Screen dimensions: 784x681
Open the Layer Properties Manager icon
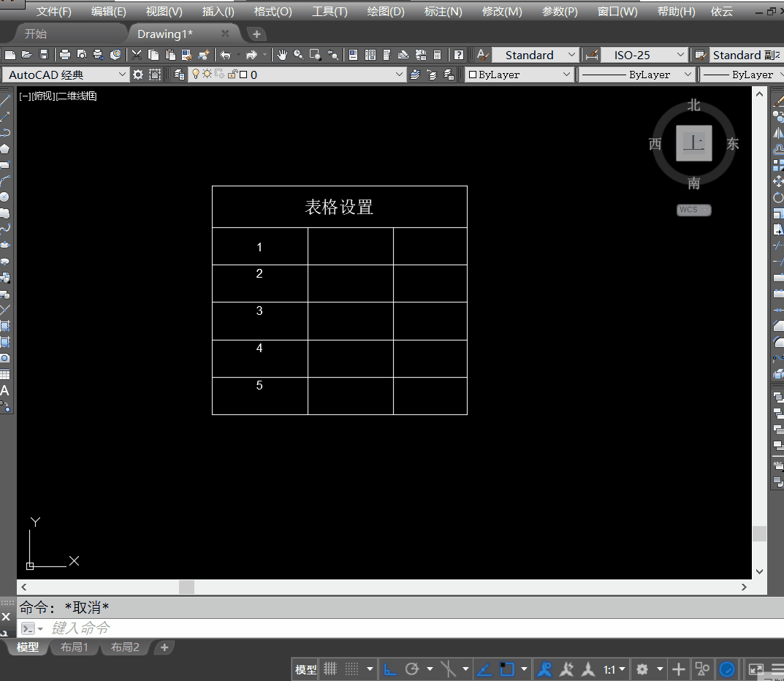click(179, 75)
